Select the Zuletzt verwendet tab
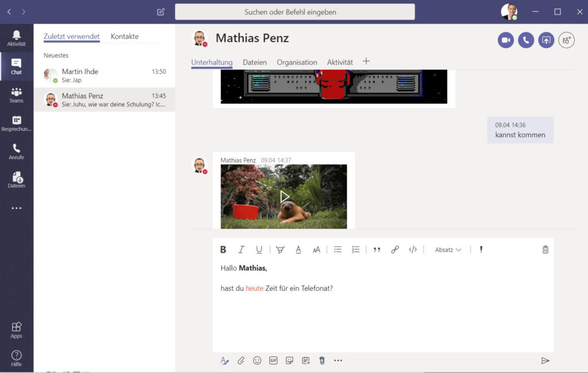The width and height of the screenshot is (588, 373). pyautogui.click(x=72, y=36)
